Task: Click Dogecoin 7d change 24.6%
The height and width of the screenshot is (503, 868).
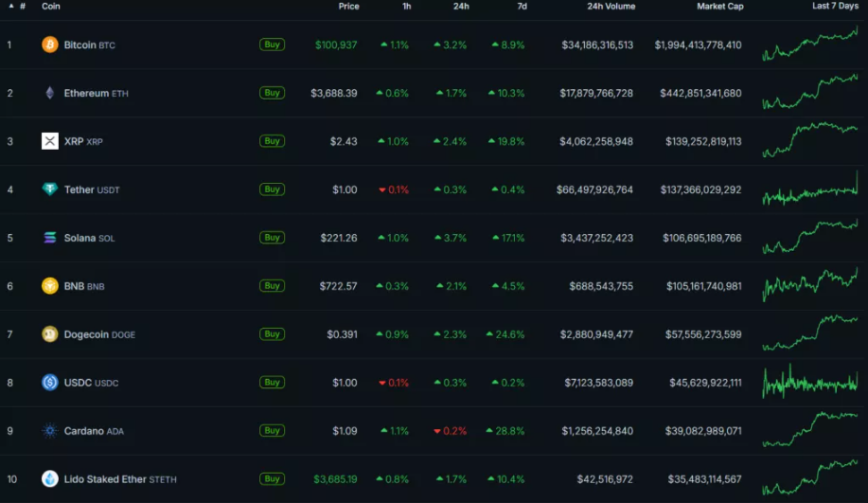Action: pyautogui.click(x=505, y=334)
